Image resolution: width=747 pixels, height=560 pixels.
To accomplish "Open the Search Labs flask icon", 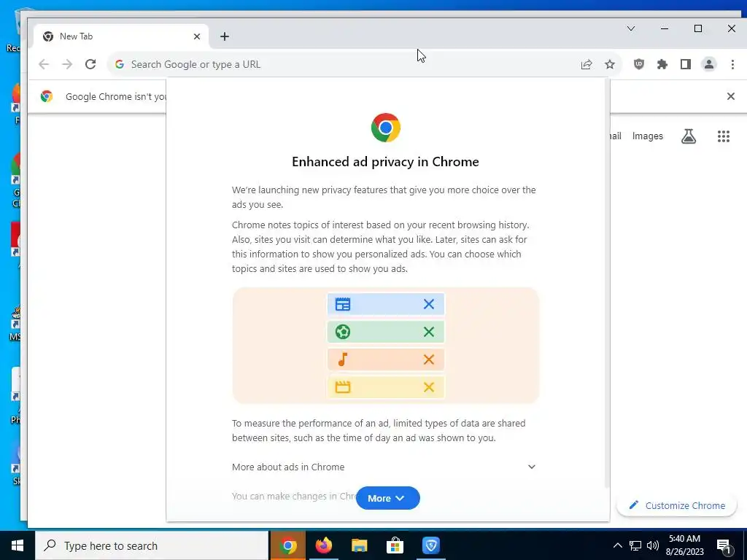I will pyautogui.click(x=689, y=136).
